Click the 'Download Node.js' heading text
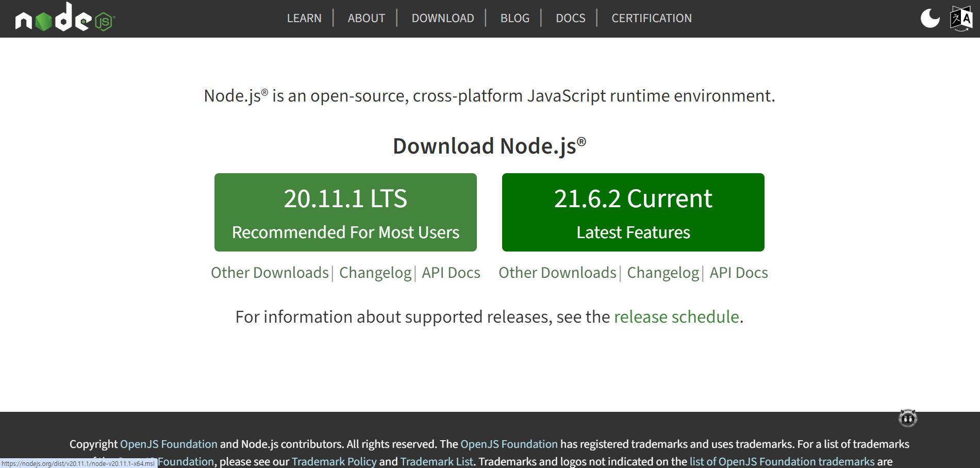The image size is (980, 468). click(x=490, y=146)
